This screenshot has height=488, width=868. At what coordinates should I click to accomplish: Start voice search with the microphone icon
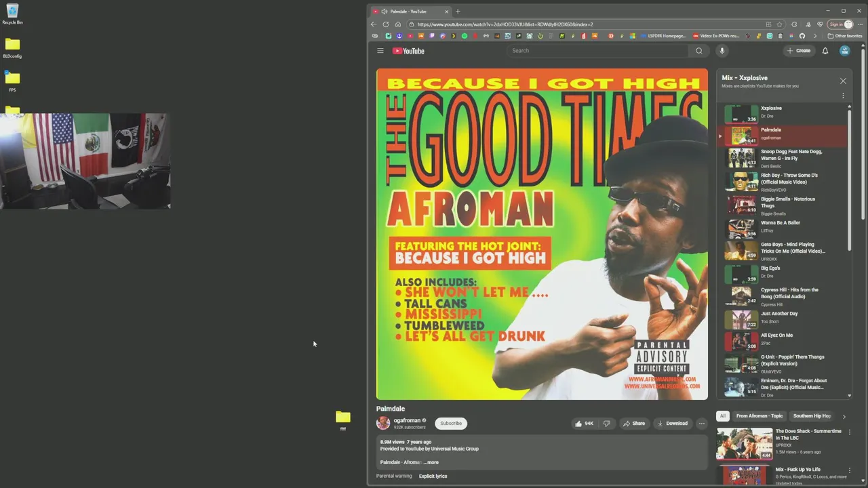(722, 51)
